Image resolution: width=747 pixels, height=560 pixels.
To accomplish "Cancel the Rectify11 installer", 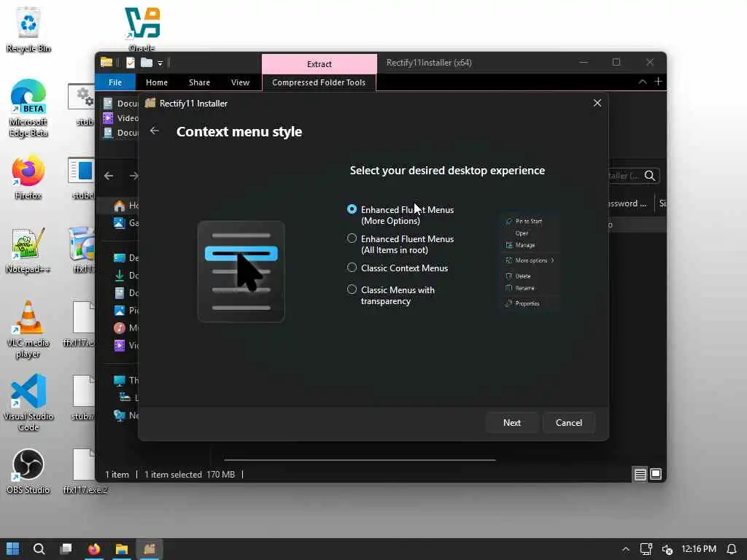I will [x=568, y=422].
